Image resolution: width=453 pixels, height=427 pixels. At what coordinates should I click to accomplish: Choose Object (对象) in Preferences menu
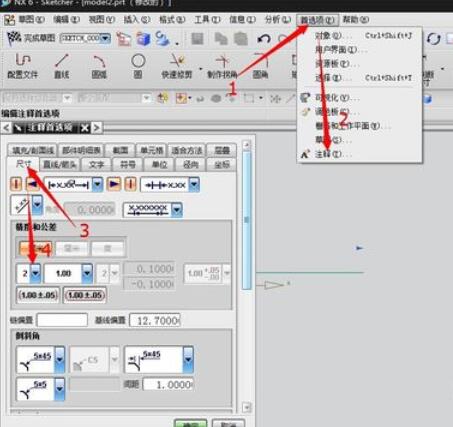(x=360, y=35)
